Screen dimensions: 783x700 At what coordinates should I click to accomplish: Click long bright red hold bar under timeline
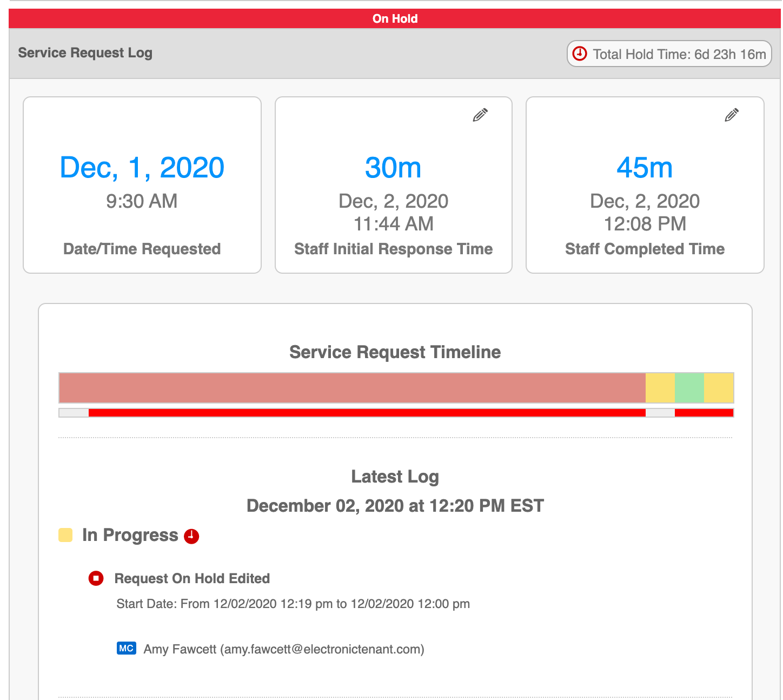click(x=367, y=413)
